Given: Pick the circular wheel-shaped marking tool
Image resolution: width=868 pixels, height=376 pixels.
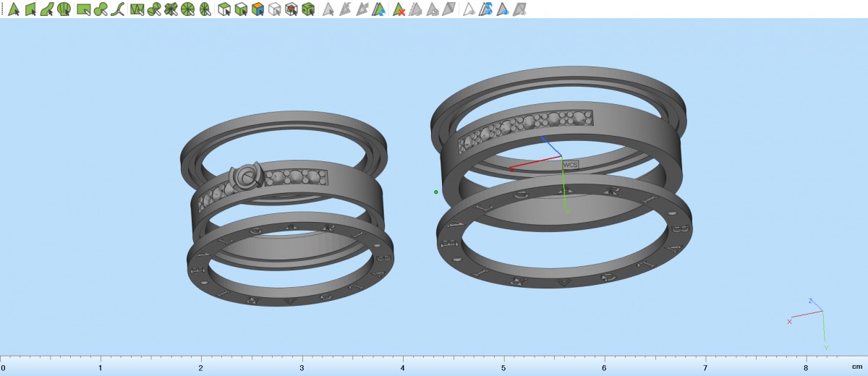Looking at the screenshot, I should 188,9.
